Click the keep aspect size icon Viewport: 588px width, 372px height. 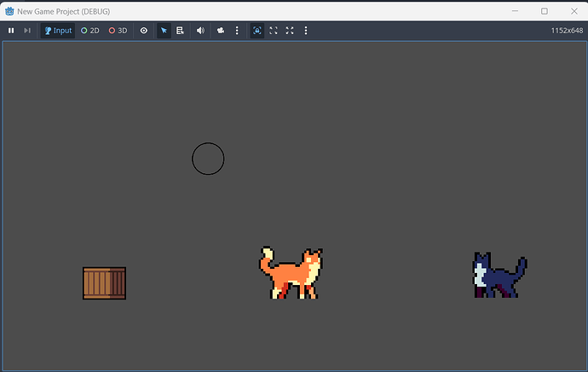tap(274, 31)
